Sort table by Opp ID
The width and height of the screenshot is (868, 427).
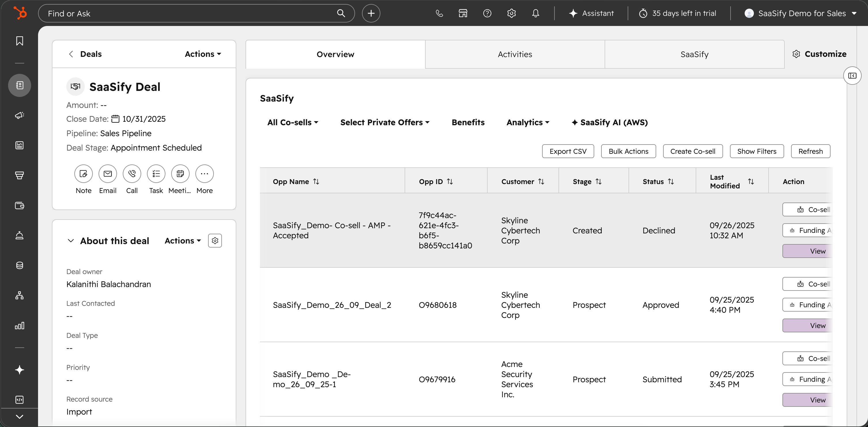tap(450, 181)
